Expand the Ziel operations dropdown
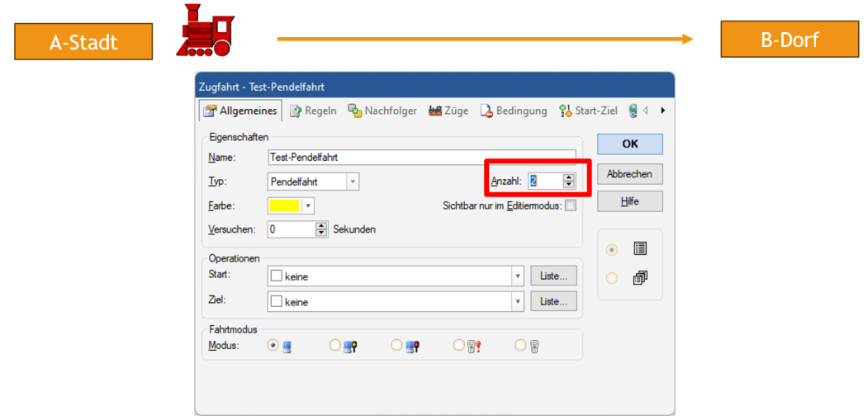This screenshot has width=868, height=420. coord(518,302)
